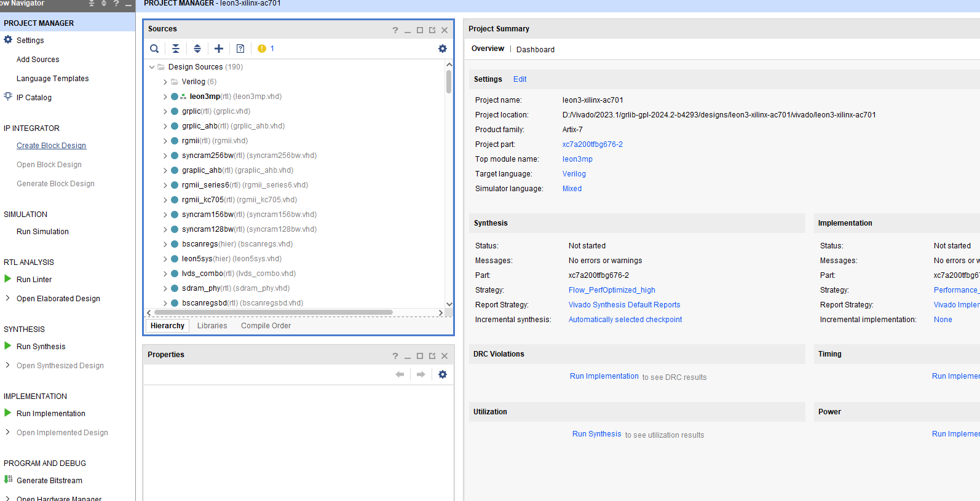Select syncram256bw source row

(x=249, y=156)
